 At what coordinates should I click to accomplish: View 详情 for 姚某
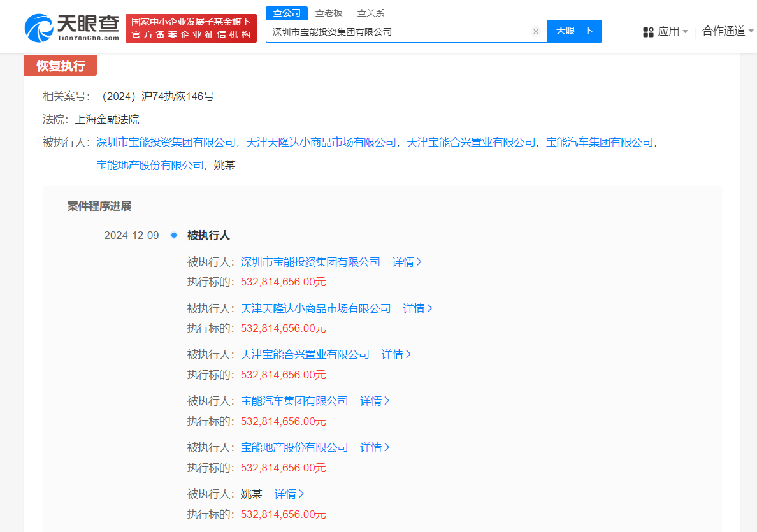tap(289, 494)
